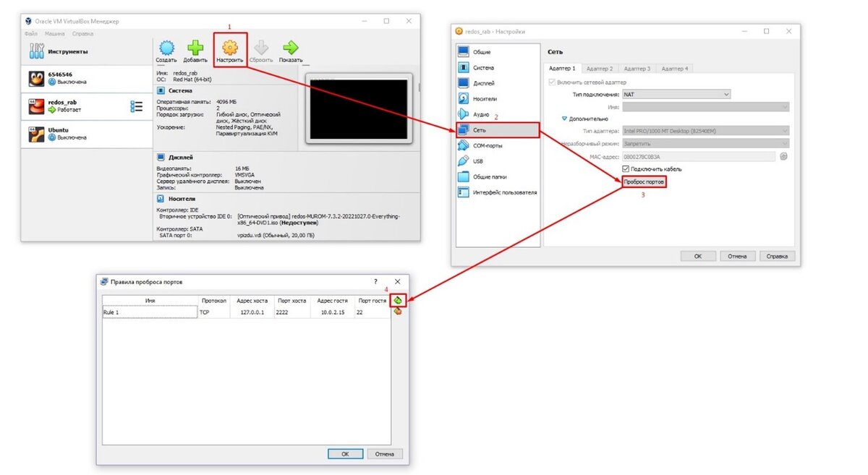The width and height of the screenshot is (868, 475).
Task: Click the Создать (New) toolbar icon
Action: tap(166, 48)
